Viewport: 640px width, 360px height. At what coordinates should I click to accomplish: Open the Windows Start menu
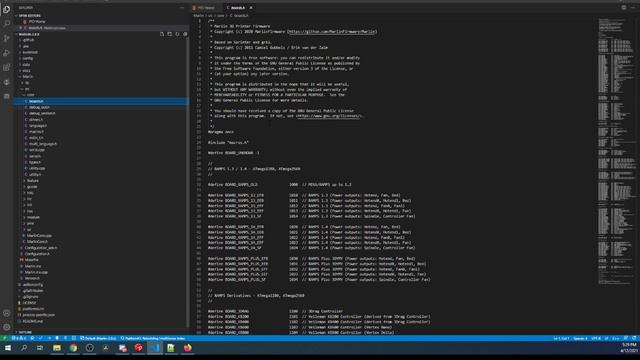click(x=8, y=348)
